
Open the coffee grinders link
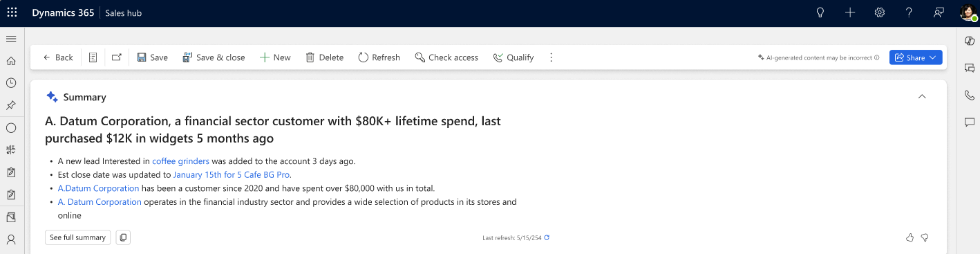click(180, 161)
